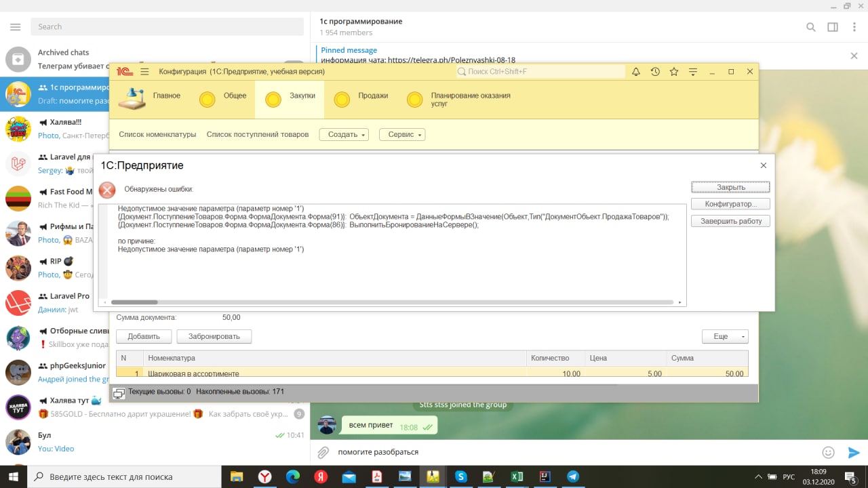The height and width of the screenshot is (488, 868).
Task: Click the Номенклатура column header
Action: click(335, 358)
